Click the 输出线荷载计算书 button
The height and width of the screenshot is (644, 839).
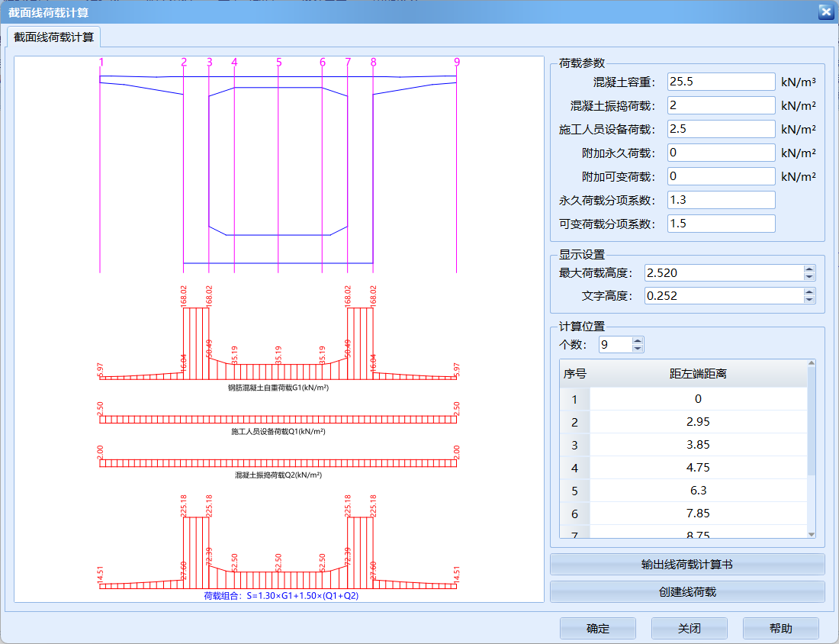pos(687,565)
